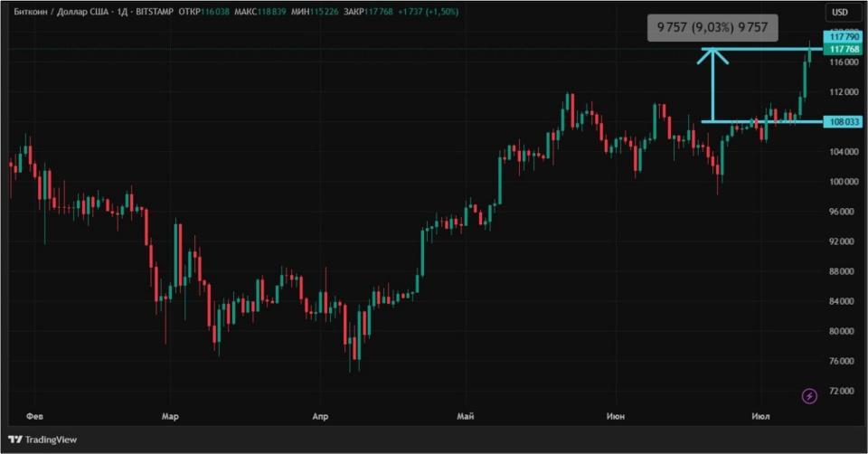Click the ОТКР 116 038 open value
The height and width of the screenshot is (454, 868).
coord(203,12)
